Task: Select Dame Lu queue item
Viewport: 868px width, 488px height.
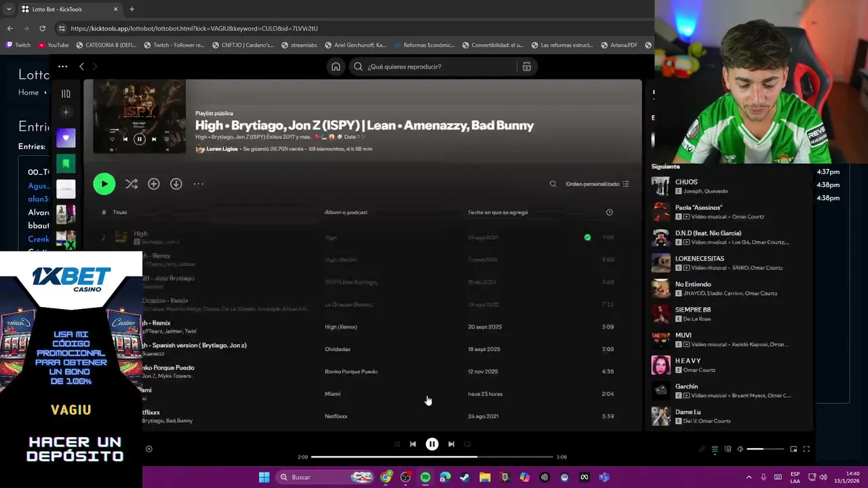Action: click(730, 416)
